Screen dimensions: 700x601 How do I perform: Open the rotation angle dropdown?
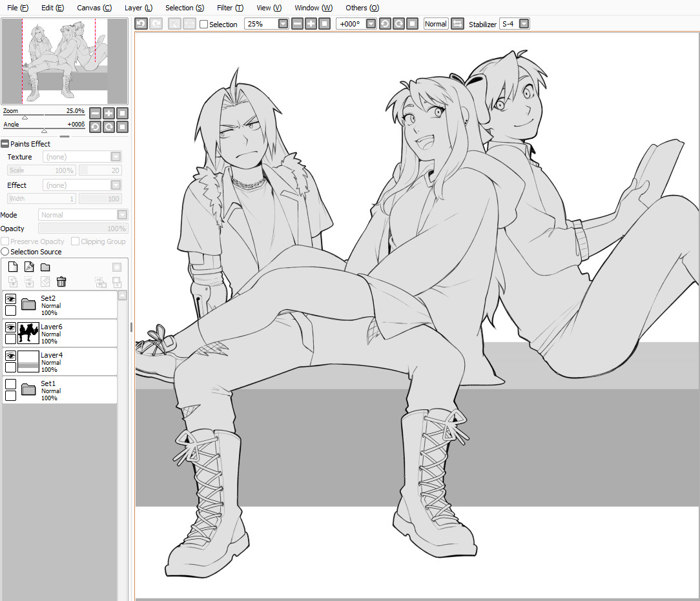point(371,24)
